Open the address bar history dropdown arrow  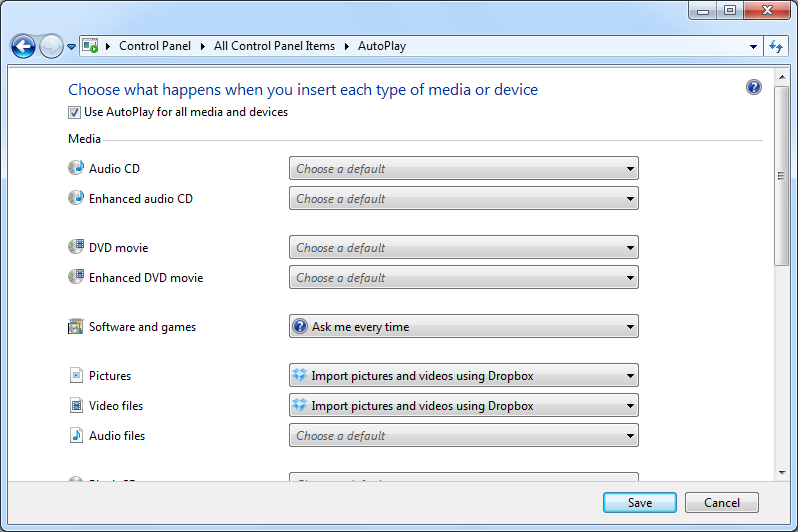click(x=753, y=46)
